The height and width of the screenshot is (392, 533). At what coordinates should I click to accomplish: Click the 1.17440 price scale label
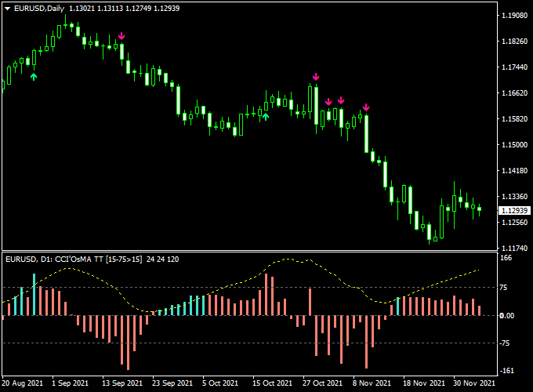(515, 67)
